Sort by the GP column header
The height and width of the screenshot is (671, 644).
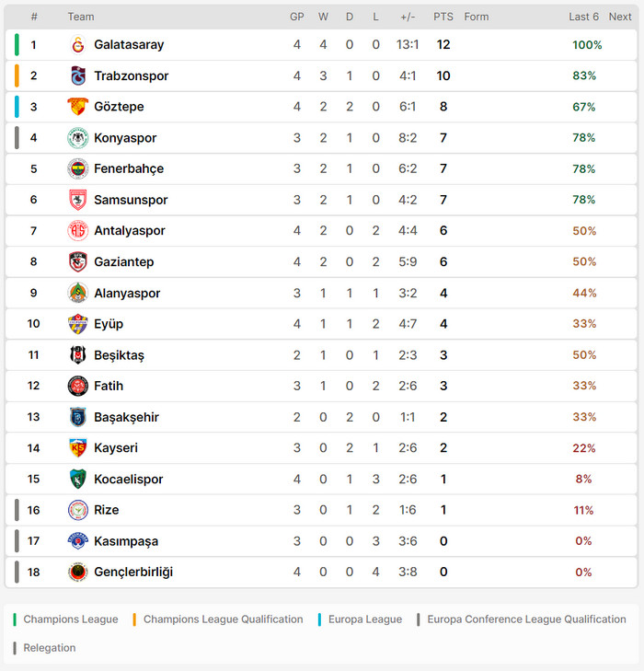tap(297, 17)
